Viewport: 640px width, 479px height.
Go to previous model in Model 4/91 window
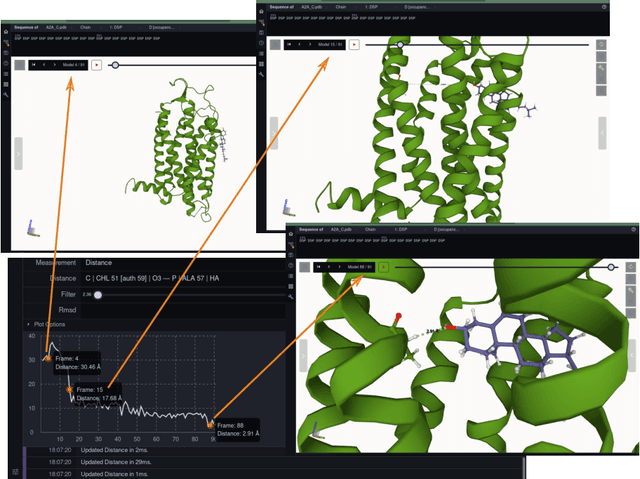pos(44,65)
